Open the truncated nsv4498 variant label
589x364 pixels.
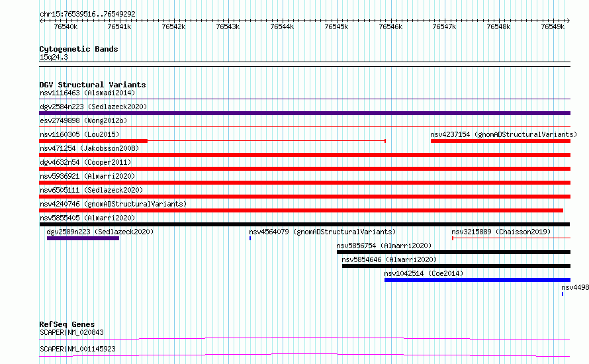click(x=575, y=287)
